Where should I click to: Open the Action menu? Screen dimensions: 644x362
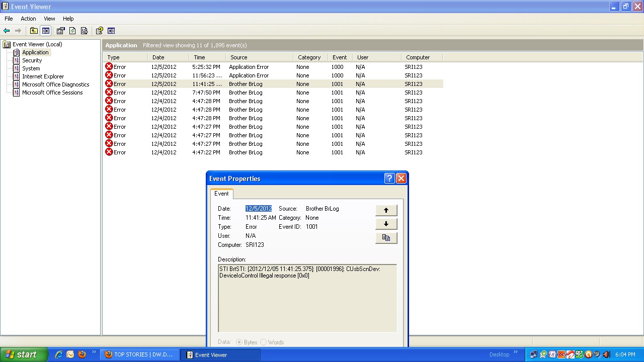28,19
